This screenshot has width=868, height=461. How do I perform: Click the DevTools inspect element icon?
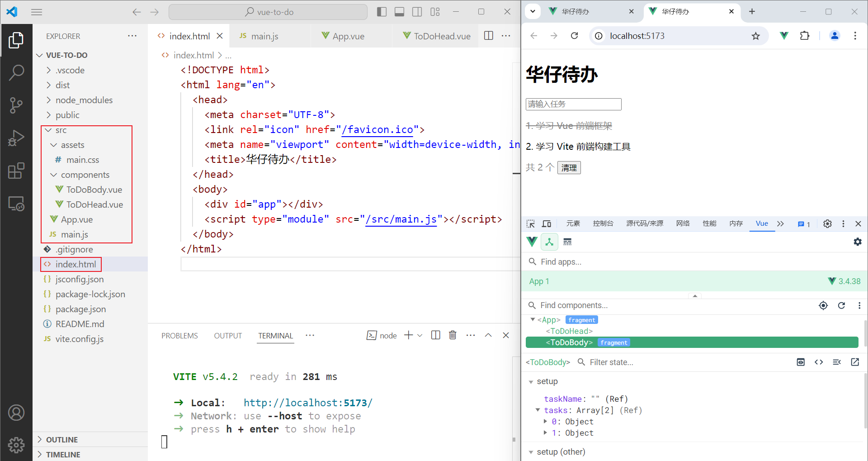531,223
